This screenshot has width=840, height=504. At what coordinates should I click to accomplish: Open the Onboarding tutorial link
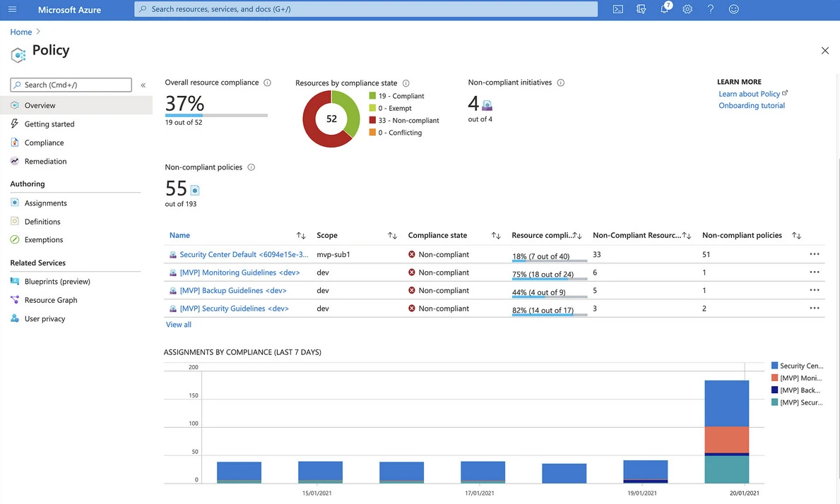coord(752,105)
